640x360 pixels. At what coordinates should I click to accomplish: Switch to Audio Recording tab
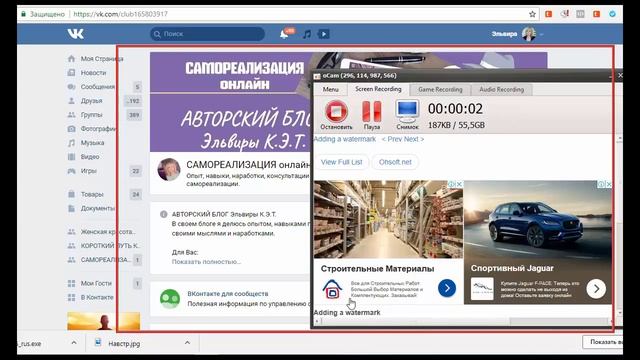click(501, 89)
